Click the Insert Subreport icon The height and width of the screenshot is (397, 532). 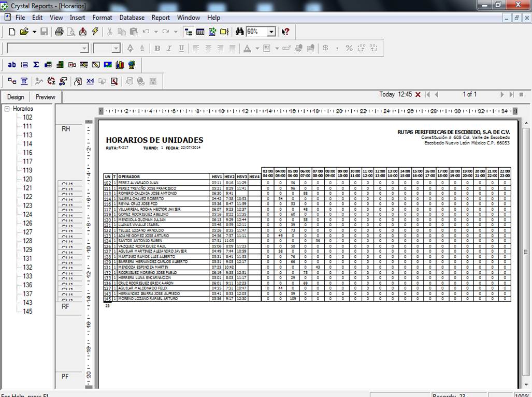[x=72, y=64]
